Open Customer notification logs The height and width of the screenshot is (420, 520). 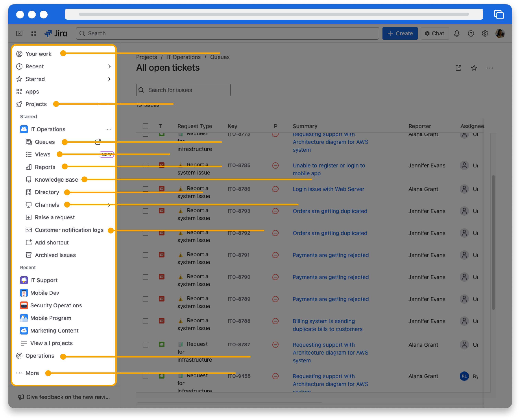coord(64,230)
